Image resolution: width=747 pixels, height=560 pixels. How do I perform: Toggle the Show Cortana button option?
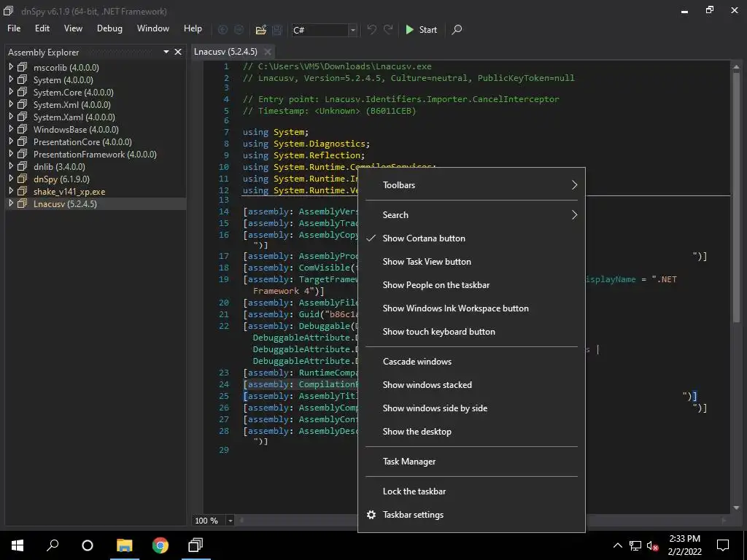click(424, 238)
